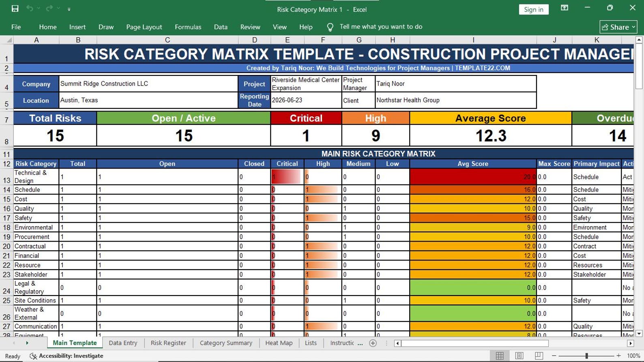The width and height of the screenshot is (644, 362).
Task: Switch to Normal view icon
Action: [500, 356]
